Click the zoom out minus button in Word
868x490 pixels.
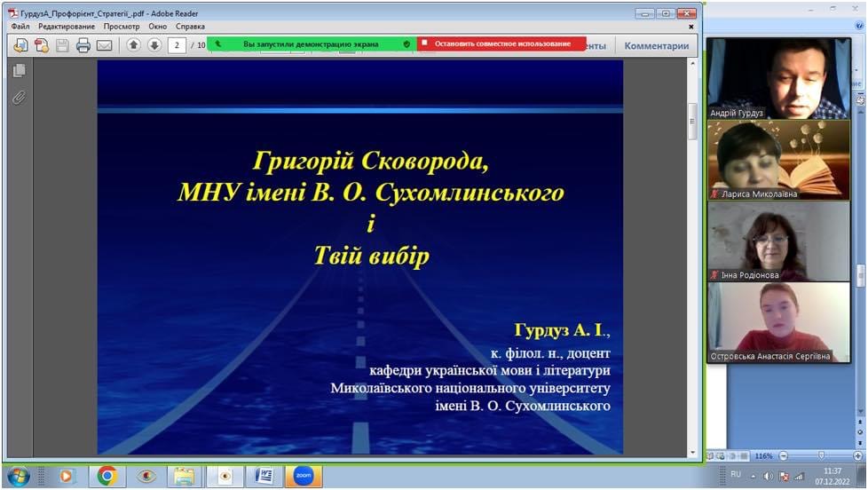pyautogui.click(x=784, y=455)
